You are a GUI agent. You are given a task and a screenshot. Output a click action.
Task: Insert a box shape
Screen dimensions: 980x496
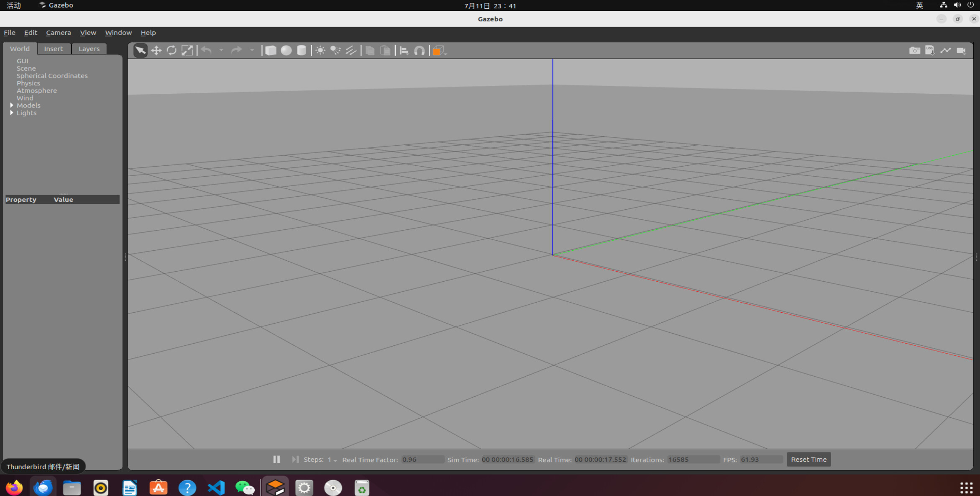(x=271, y=51)
